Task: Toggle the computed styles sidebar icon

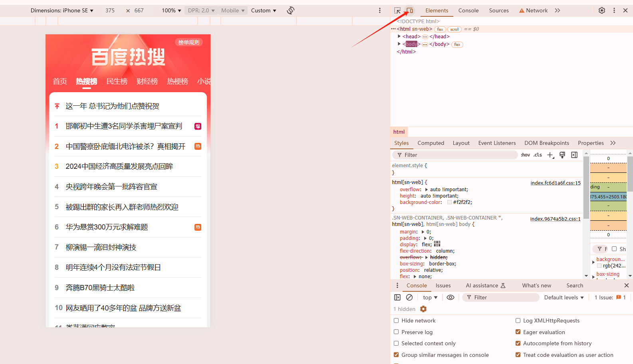Action: click(574, 155)
